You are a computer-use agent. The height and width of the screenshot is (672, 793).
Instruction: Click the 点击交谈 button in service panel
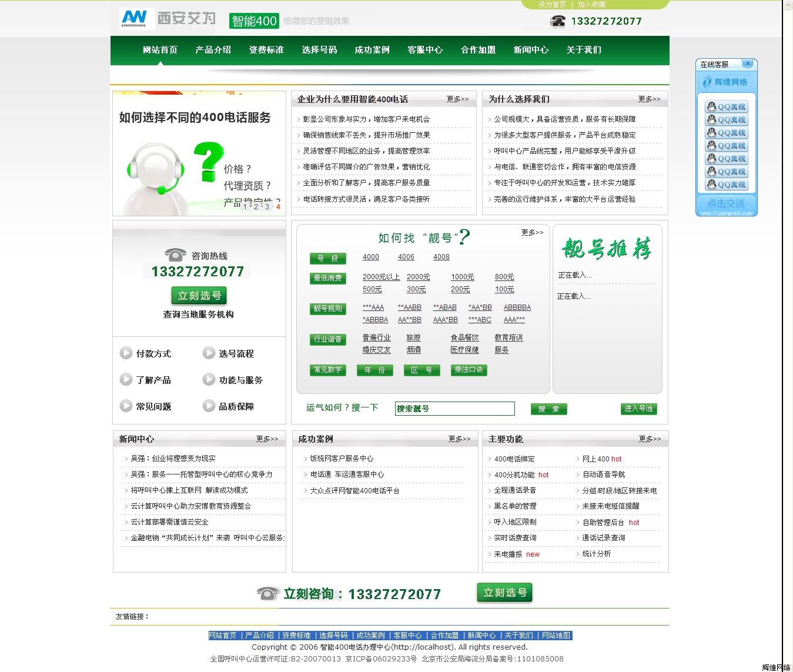pyautogui.click(x=726, y=203)
